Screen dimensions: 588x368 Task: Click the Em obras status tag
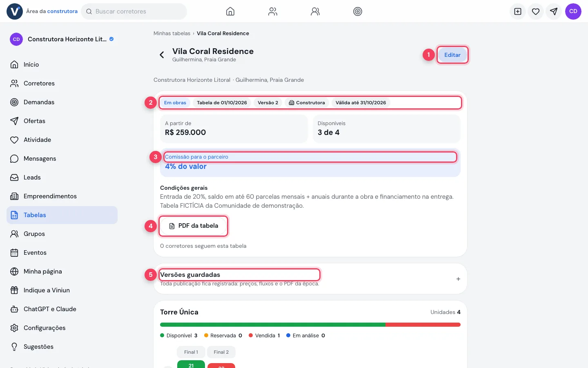175,103
